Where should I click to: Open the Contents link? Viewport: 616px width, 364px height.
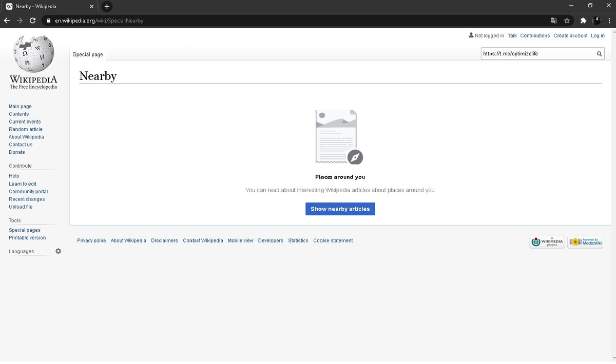tap(18, 114)
